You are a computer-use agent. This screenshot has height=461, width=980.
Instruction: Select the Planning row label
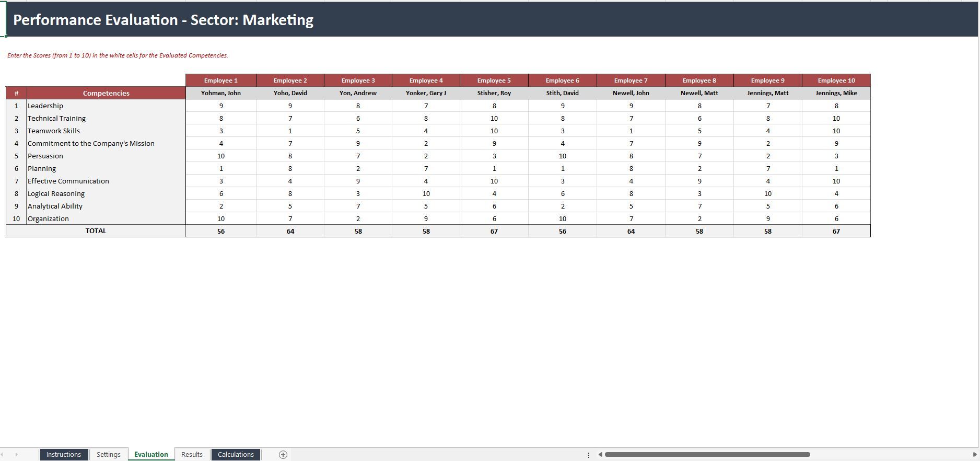click(x=106, y=168)
